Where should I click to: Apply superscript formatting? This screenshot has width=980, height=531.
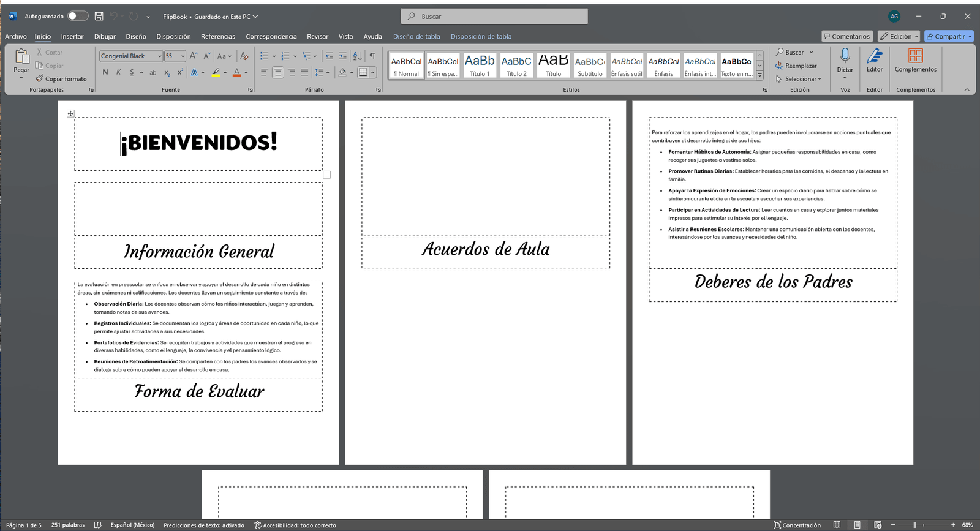click(x=180, y=72)
